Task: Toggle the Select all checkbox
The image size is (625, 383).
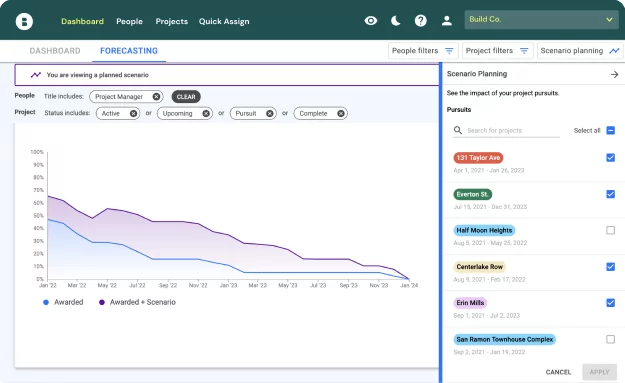Action: point(610,130)
